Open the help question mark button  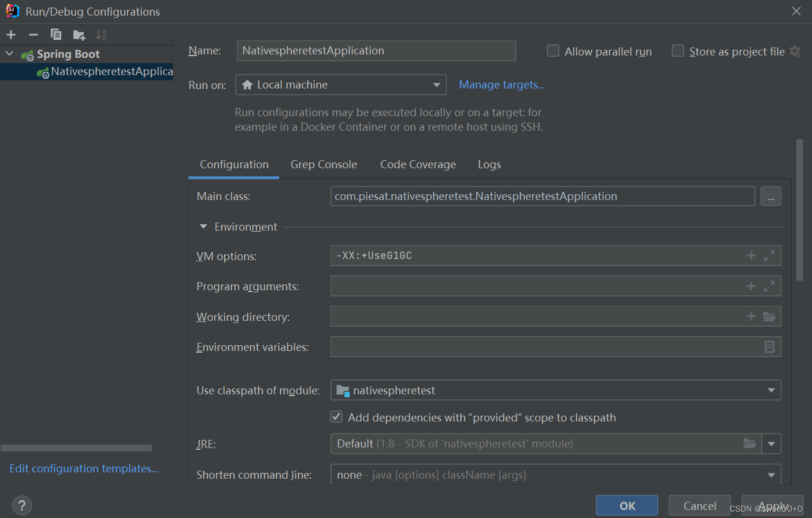click(x=22, y=505)
